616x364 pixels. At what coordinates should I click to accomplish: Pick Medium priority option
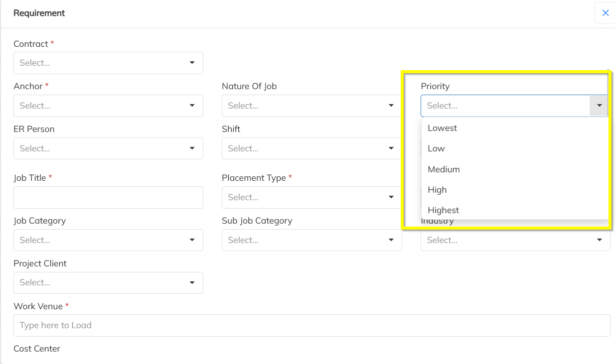[444, 169]
